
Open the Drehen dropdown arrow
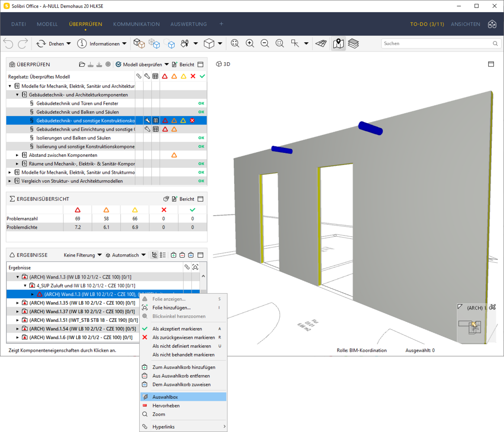(x=68, y=44)
